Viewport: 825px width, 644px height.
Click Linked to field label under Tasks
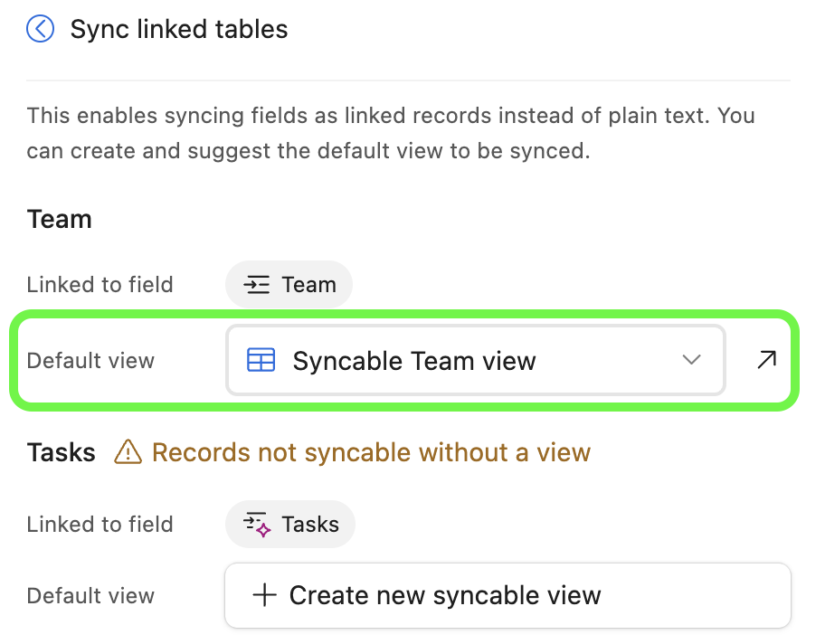tap(100, 525)
